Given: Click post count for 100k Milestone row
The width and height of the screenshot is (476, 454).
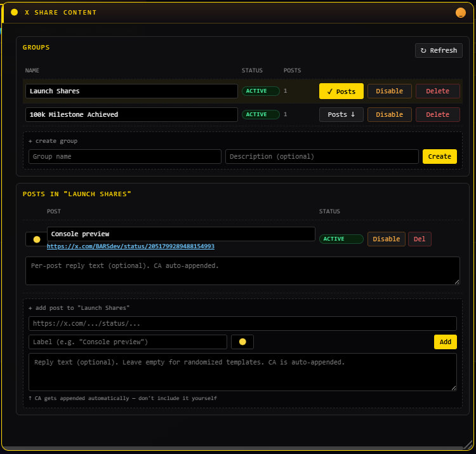Looking at the screenshot, I should (286, 114).
